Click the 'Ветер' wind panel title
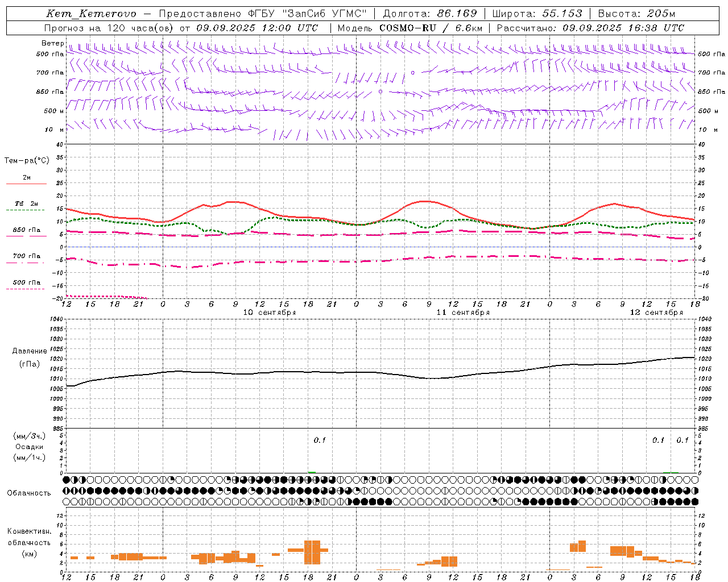 tap(52, 43)
